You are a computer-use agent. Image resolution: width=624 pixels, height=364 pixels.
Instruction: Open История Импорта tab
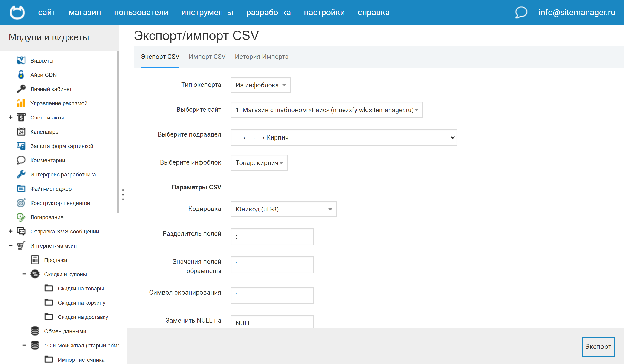[x=261, y=57]
